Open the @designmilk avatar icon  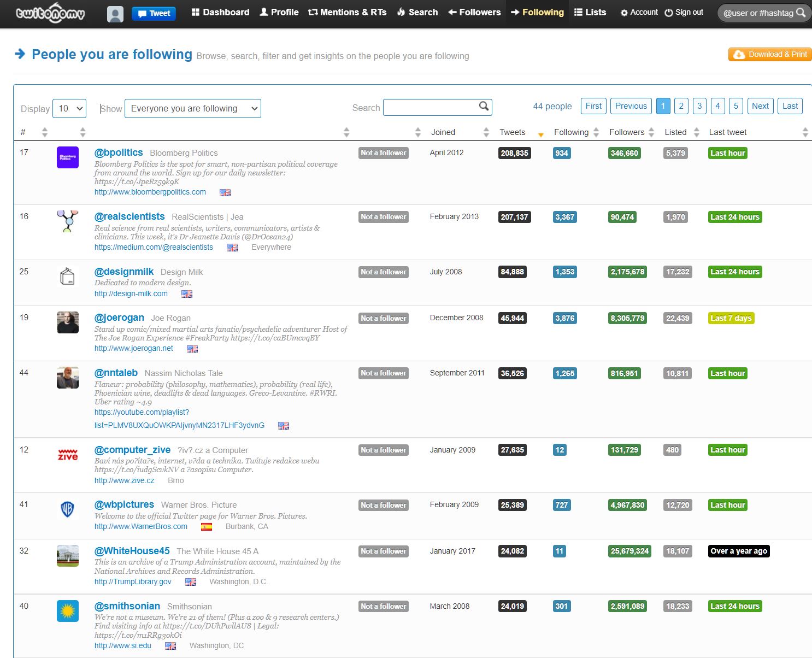pos(68,277)
